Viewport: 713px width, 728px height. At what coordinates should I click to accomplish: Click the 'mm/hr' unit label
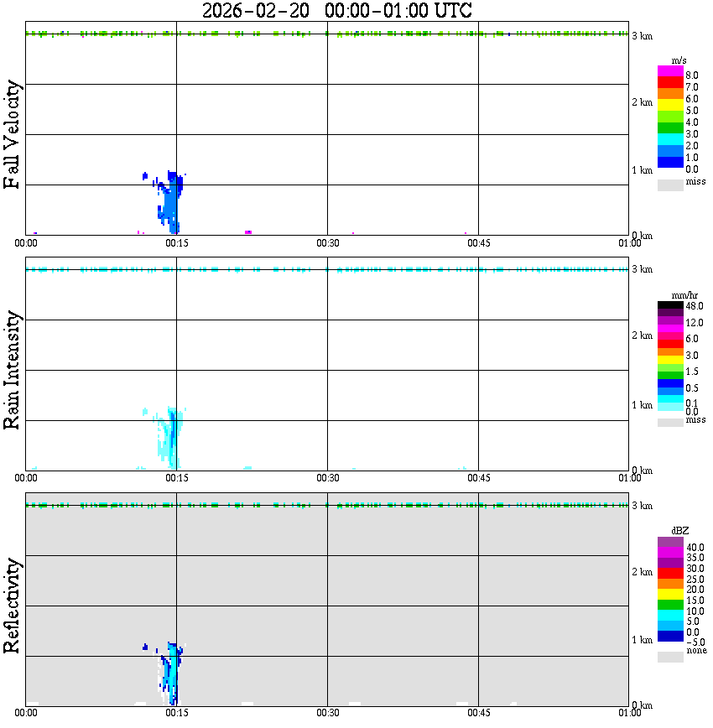coord(684,295)
